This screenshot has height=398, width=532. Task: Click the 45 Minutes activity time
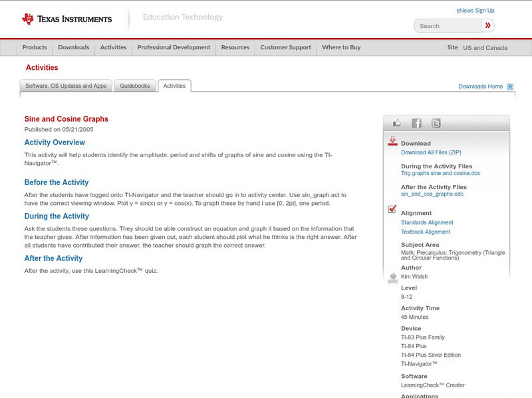coord(414,317)
